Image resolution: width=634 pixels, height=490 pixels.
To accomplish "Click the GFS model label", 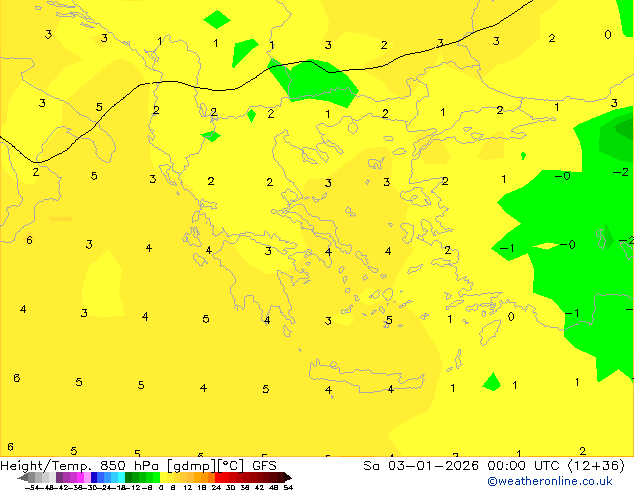I will pyautogui.click(x=264, y=466).
